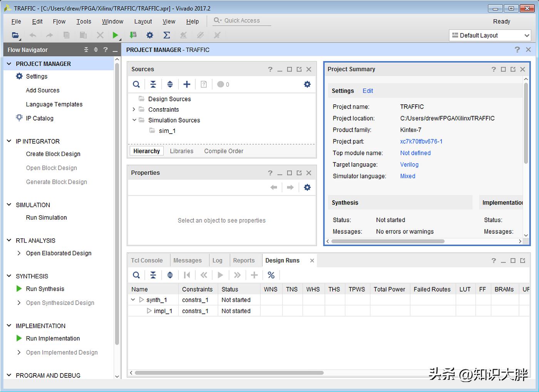
Task: Click the Program Device toolbar icon
Action: point(133,35)
